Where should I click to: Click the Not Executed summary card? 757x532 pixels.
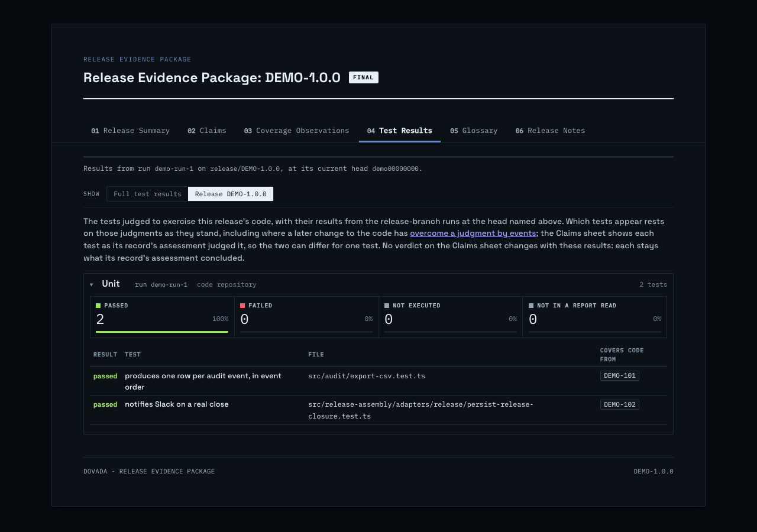(451, 317)
